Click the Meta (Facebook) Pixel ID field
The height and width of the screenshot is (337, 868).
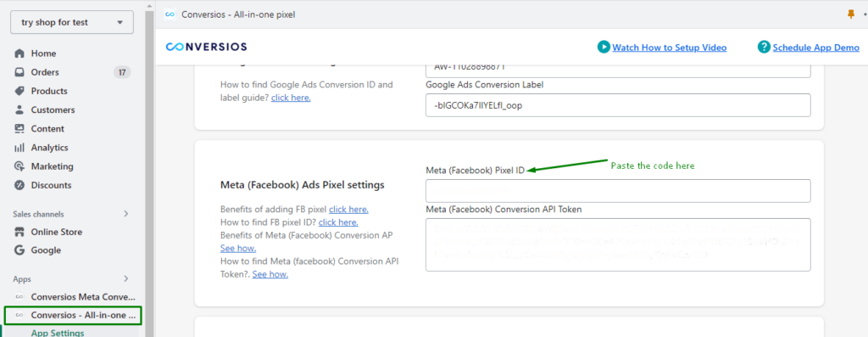pyautogui.click(x=618, y=191)
